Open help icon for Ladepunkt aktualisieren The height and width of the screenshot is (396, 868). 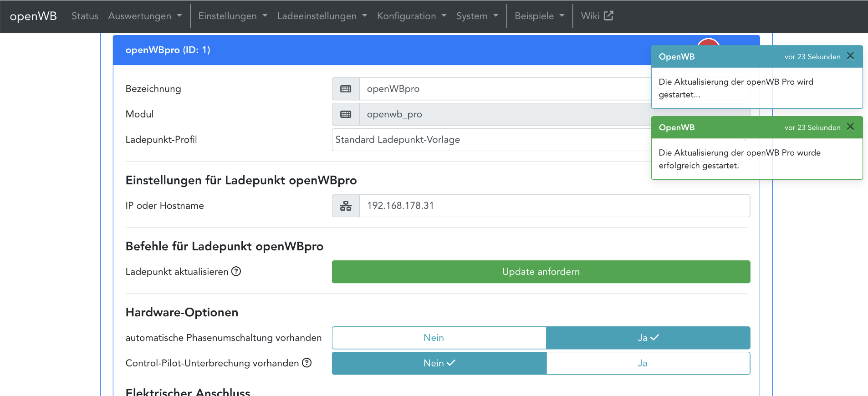[236, 271]
